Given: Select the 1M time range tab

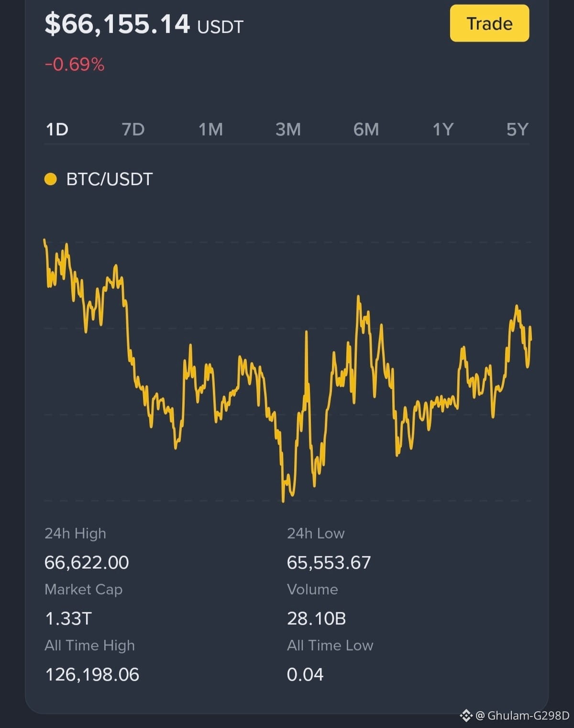Looking at the screenshot, I should coord(210,129).
